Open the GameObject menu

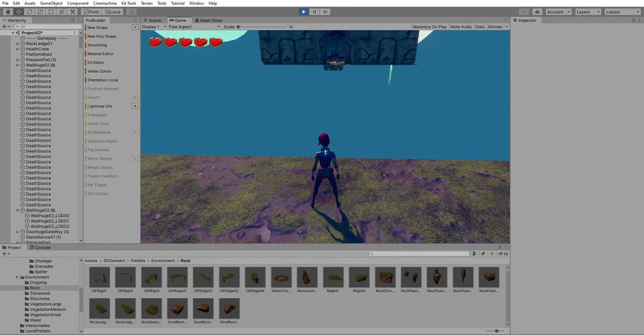pos(51,3)
